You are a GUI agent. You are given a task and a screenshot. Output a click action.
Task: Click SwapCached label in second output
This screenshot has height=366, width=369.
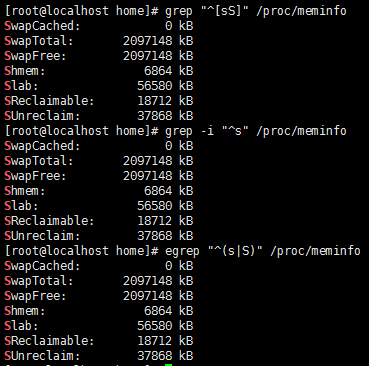[42, 146]
